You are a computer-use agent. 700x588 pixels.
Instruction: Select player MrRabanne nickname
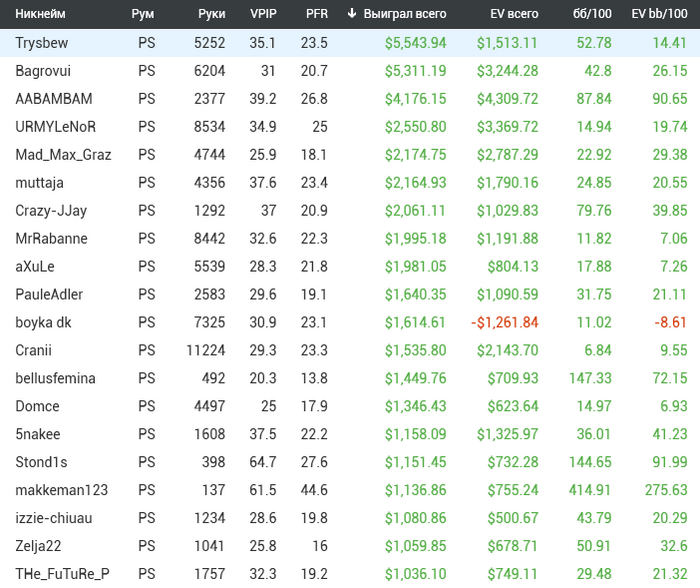(51, 238)
